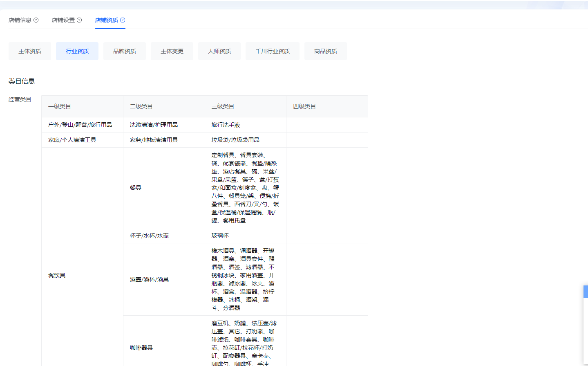Click the blue floating widget at right edge
This screenshot has height=366, width=588.
pyautogui.click(x=586, y=292)
